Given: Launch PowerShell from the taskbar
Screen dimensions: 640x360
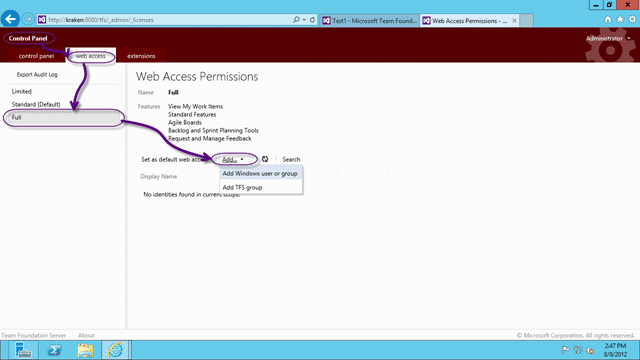Looking at the screenshot, I should (55, 350).
